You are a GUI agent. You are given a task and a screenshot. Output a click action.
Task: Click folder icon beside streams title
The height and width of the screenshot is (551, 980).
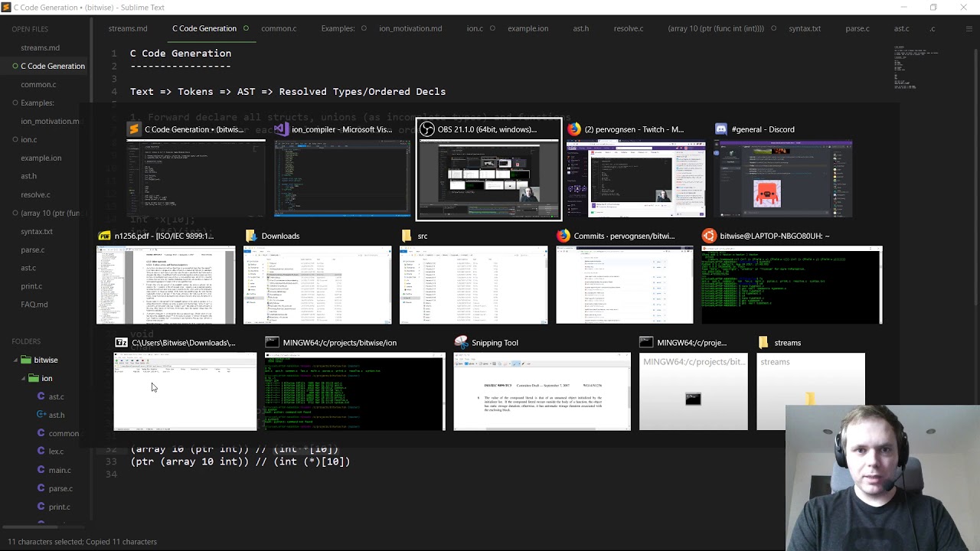pyautogui.click(x=763, y=342)
